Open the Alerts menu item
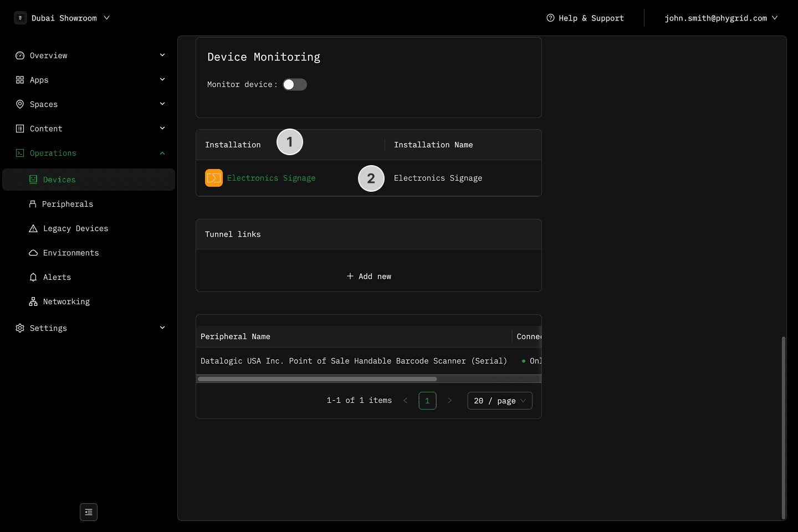 pyautogui.click(x=89, y=277)
